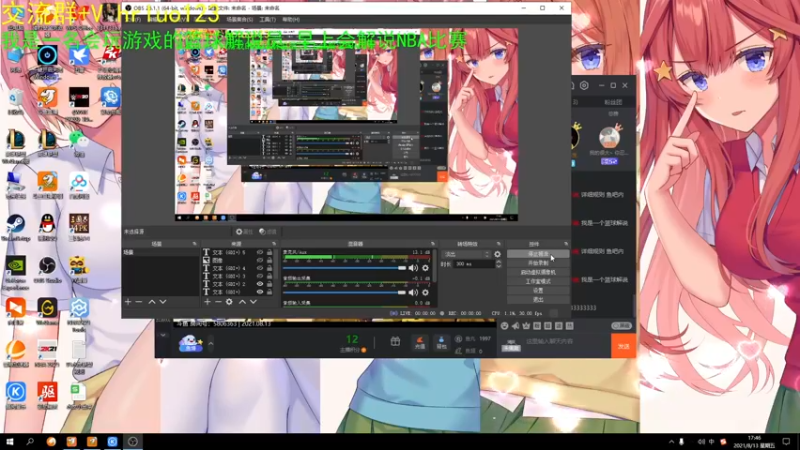Open the 背包 backpack icon in the Douyu bar

441,342
